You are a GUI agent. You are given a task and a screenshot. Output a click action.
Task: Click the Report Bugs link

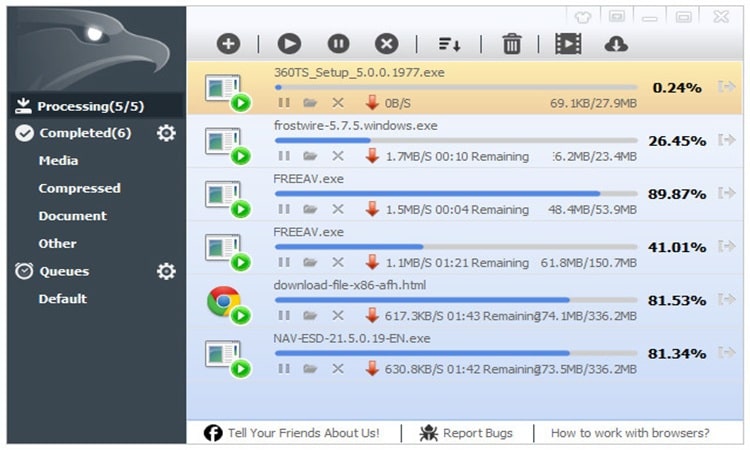pos(466,433)
